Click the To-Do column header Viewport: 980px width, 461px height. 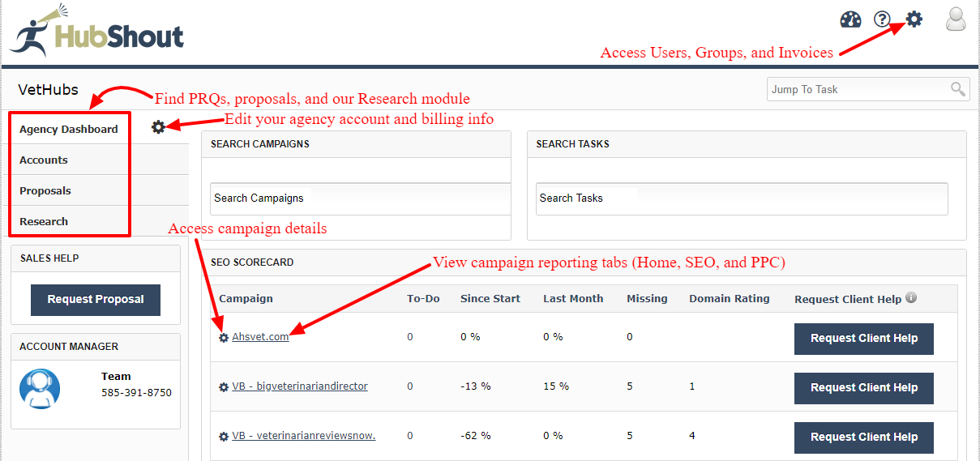[x=423, y=298]
